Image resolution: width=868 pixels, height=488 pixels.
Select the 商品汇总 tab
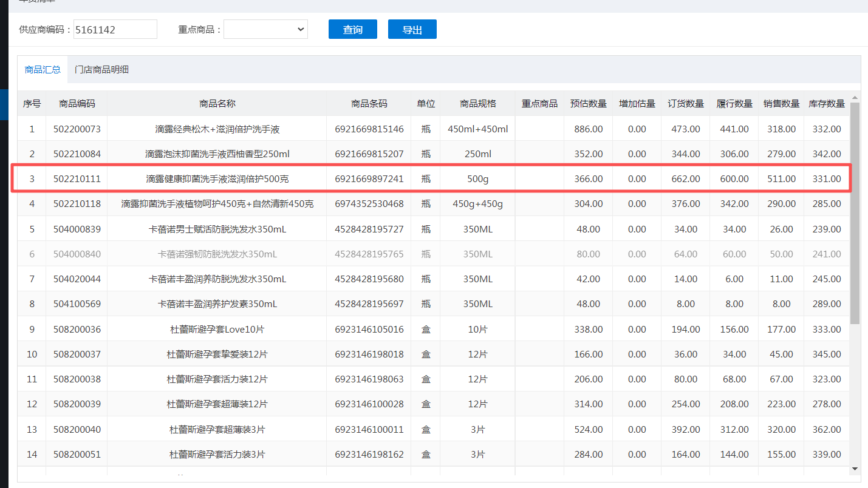point(43,70)
